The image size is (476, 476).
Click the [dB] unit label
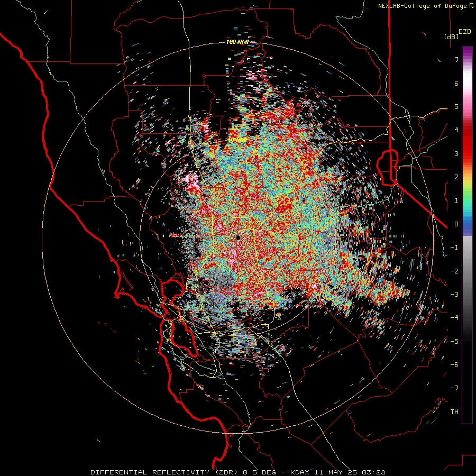451,36
